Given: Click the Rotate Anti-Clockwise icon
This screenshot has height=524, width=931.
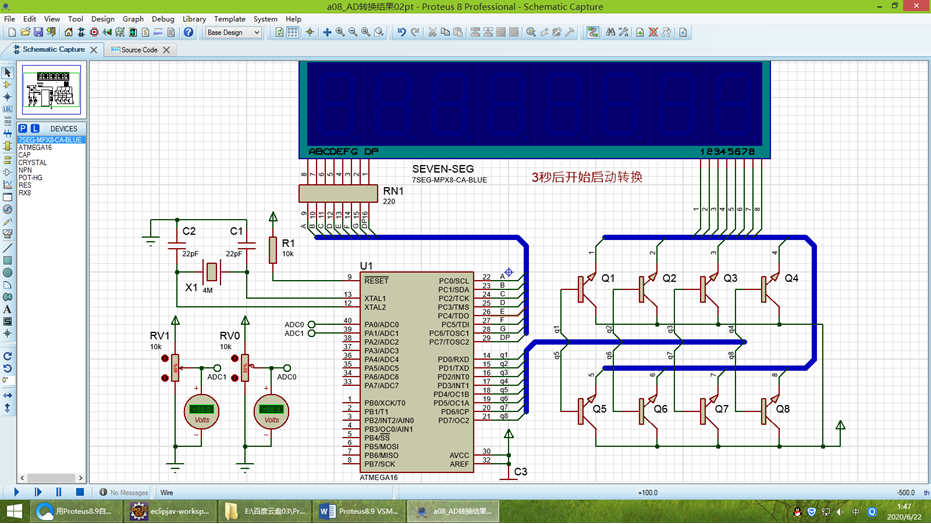Looking at the screenshot, I should pos(7,369).
